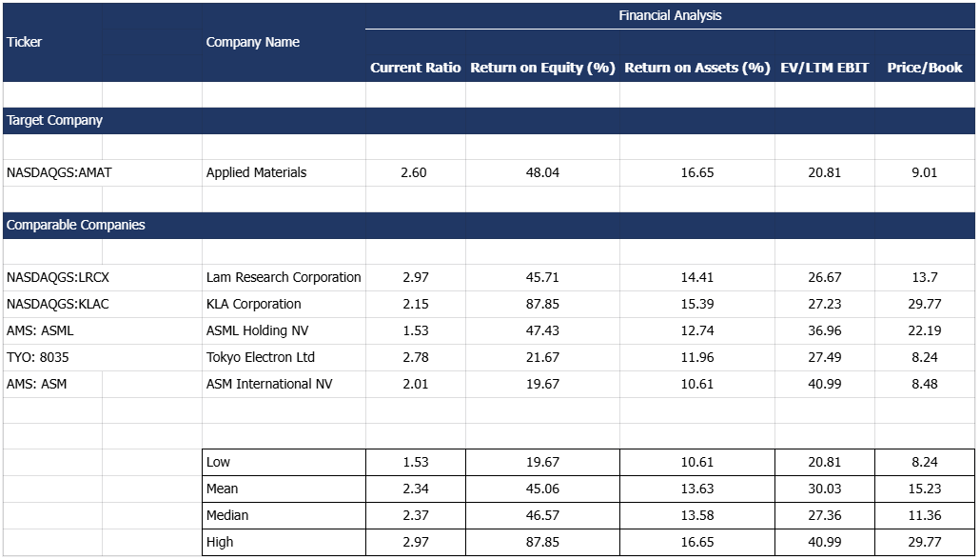Click the Median Price/Book value 11.36

[x=925, y=516]
